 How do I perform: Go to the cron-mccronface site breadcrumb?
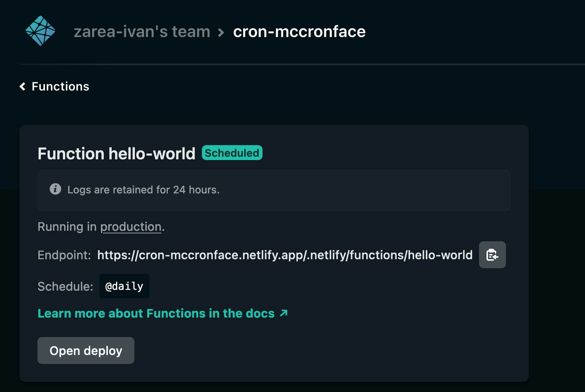299,32
